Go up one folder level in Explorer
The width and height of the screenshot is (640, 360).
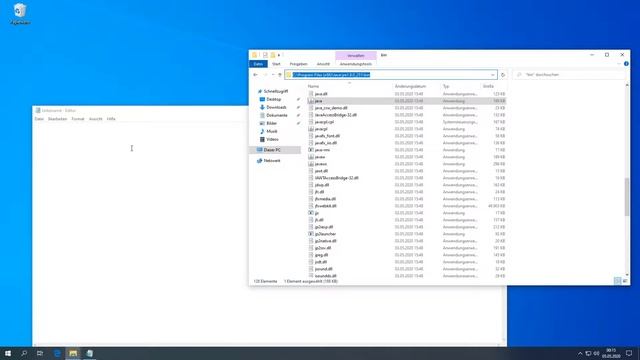pyautogui.click(x=280, y=75)
